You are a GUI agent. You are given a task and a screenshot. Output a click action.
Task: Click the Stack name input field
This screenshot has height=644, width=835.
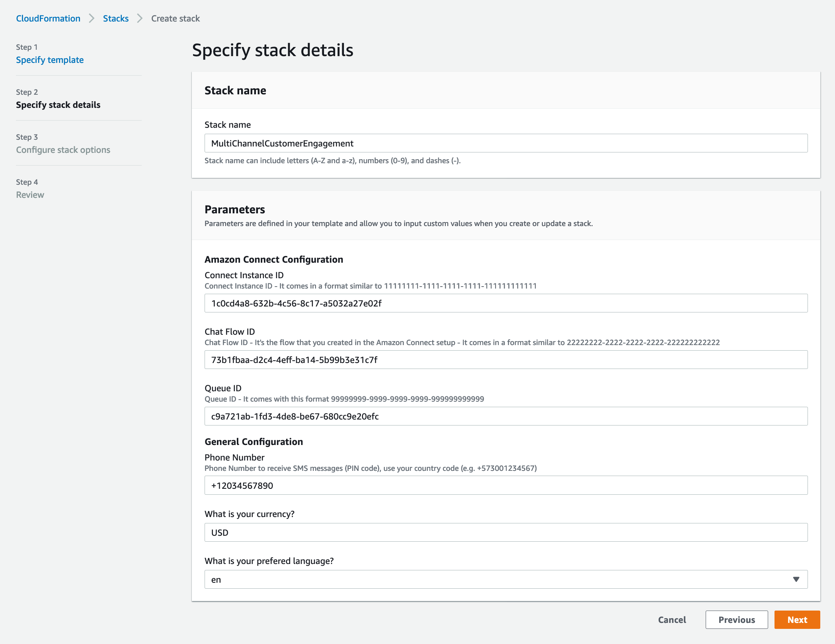[506, 143]
